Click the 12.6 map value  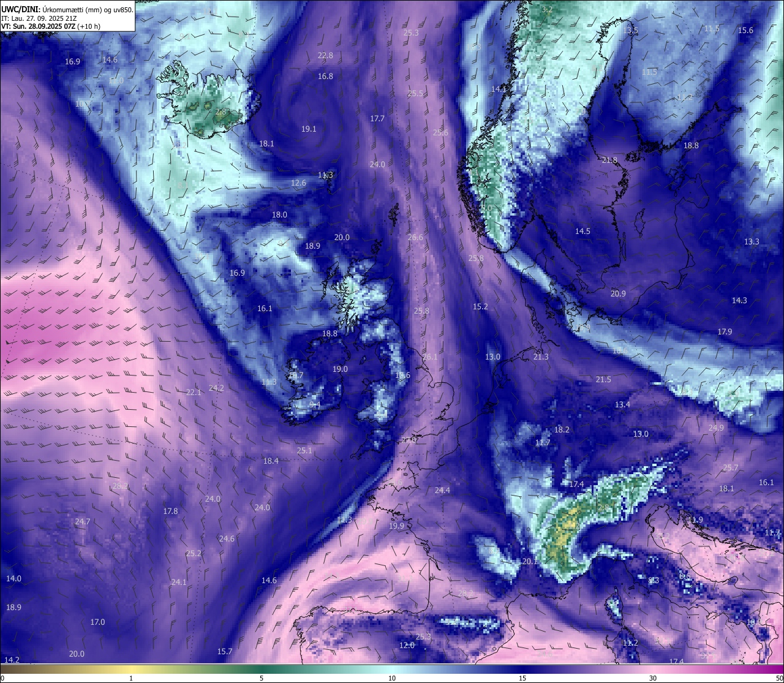tap(298, 183)
